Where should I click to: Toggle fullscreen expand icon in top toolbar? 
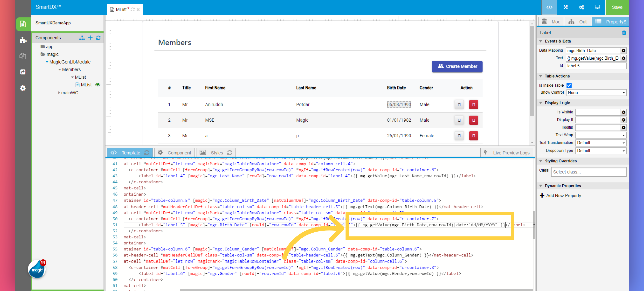[566, 7]
